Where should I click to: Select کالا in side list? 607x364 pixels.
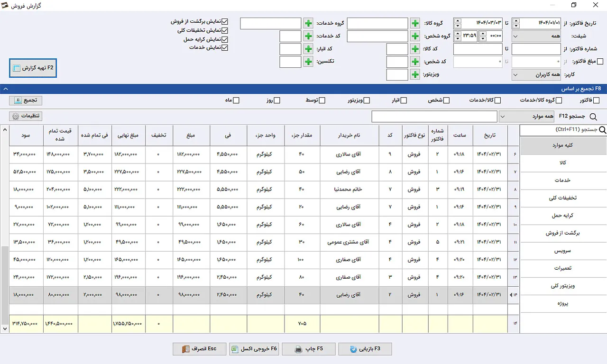click(563, 163)
